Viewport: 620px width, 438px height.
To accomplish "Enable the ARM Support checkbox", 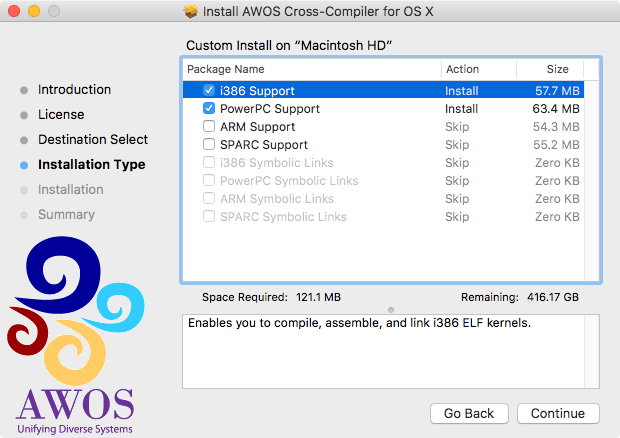I will coord(209,126).
